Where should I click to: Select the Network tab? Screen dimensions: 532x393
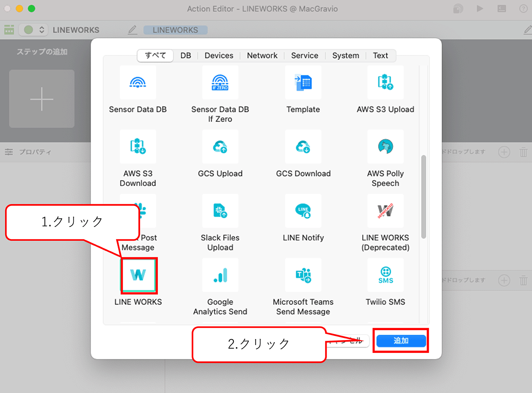point(262,55)
